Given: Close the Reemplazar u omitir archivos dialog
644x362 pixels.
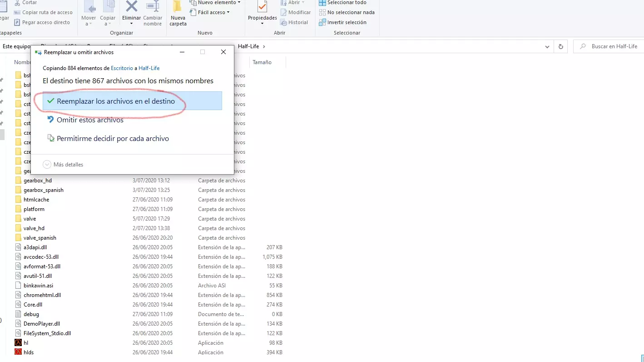Looking at the screenshot, I should 223,52.
